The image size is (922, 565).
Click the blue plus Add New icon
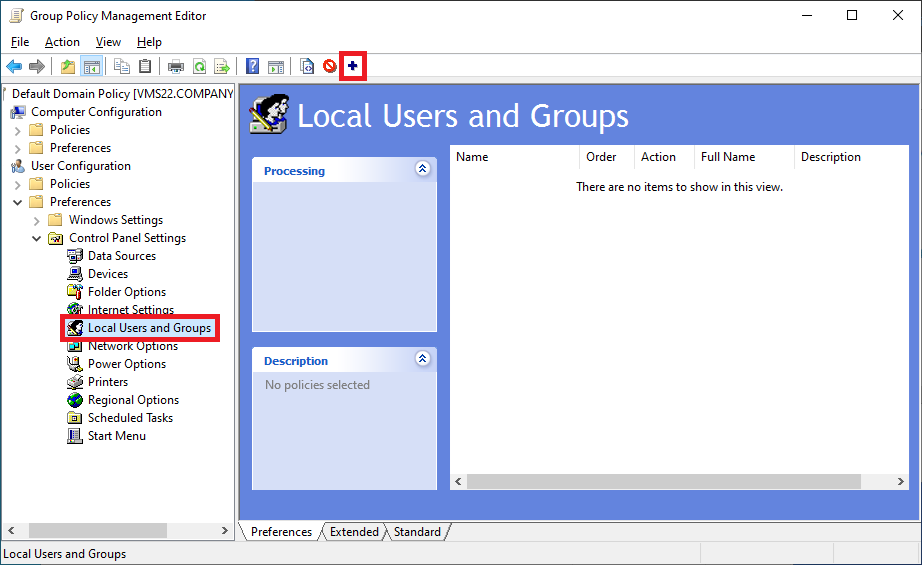(x=353, y=66)
